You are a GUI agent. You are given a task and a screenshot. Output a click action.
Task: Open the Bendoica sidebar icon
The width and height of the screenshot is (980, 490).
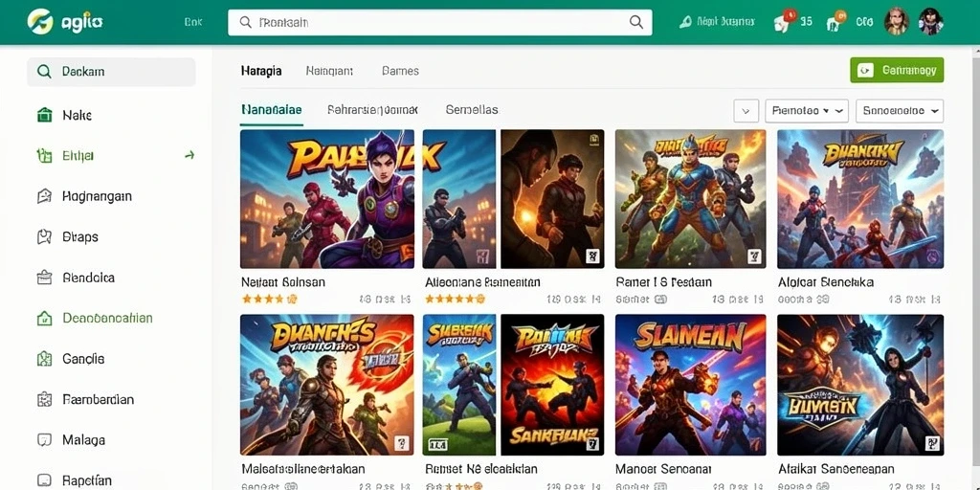(44, 278)
